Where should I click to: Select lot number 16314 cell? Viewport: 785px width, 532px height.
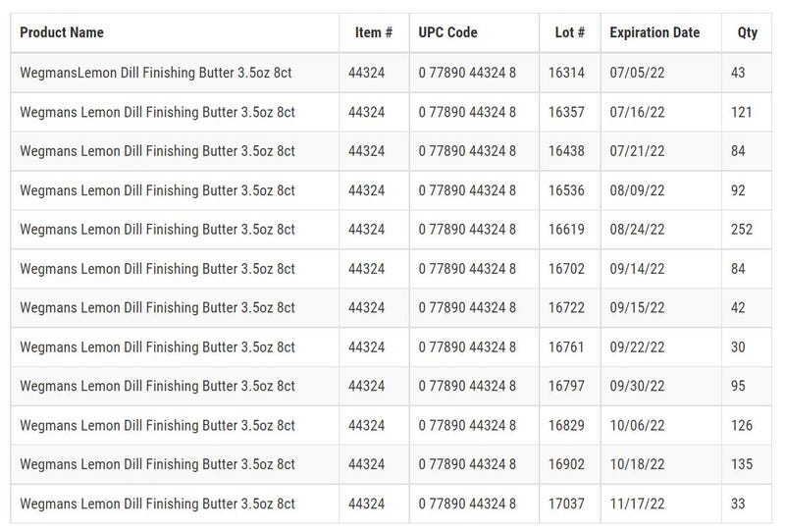(x=566, y=73)
